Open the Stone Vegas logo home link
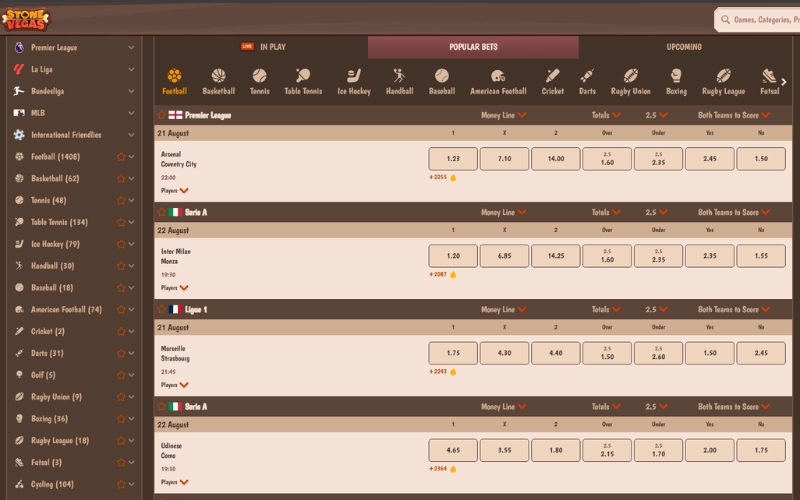This screenshot has height=500, width=800. tap(25, 19)
